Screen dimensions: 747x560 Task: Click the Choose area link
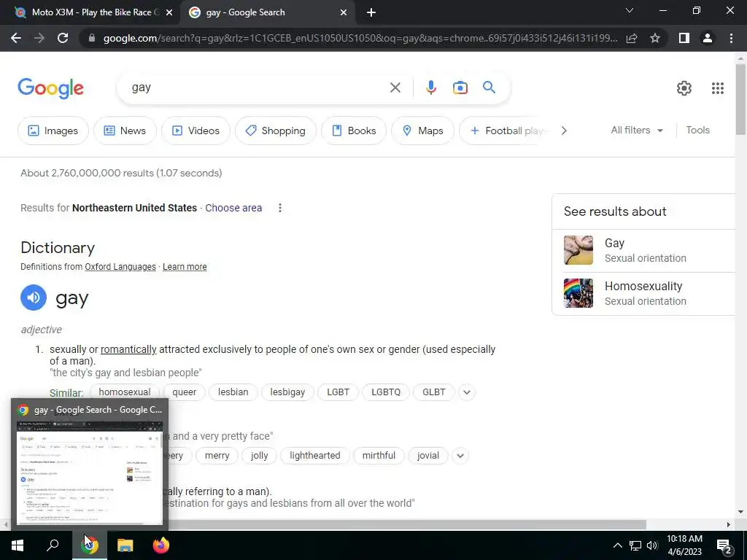click(x=233, y=208)
